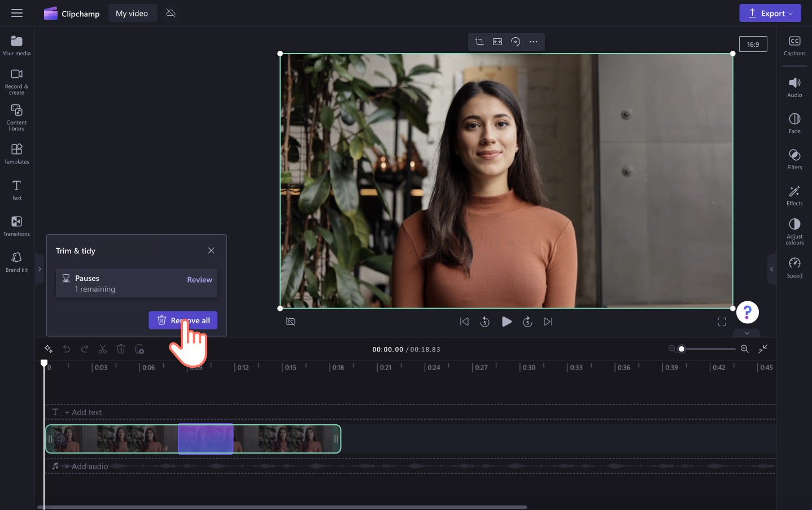812x510 pixels.
Task: Open the Effects panel
Action: (794, 196)
